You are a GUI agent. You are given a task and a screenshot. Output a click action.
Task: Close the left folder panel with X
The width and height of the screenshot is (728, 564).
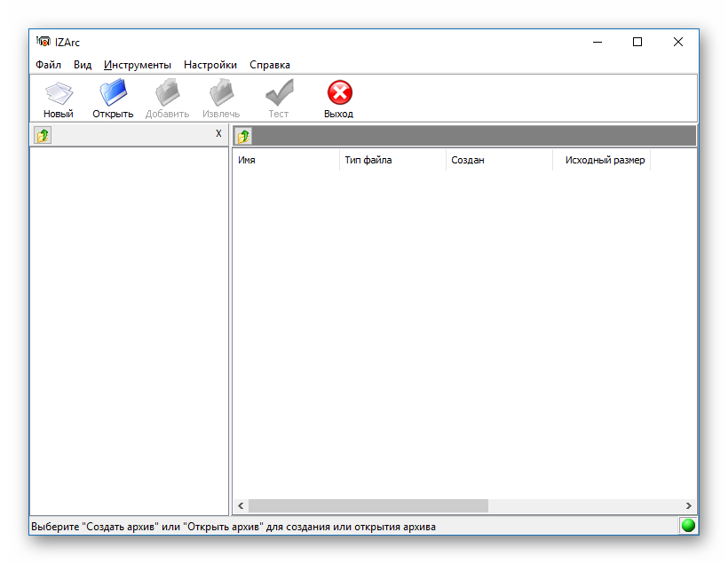[218, 134]
